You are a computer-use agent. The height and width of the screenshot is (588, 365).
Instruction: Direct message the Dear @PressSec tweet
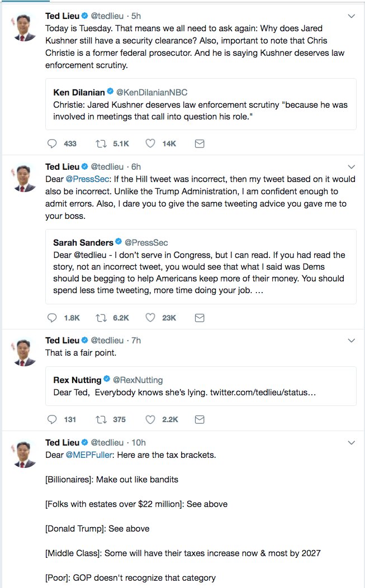tap(199, 318)
